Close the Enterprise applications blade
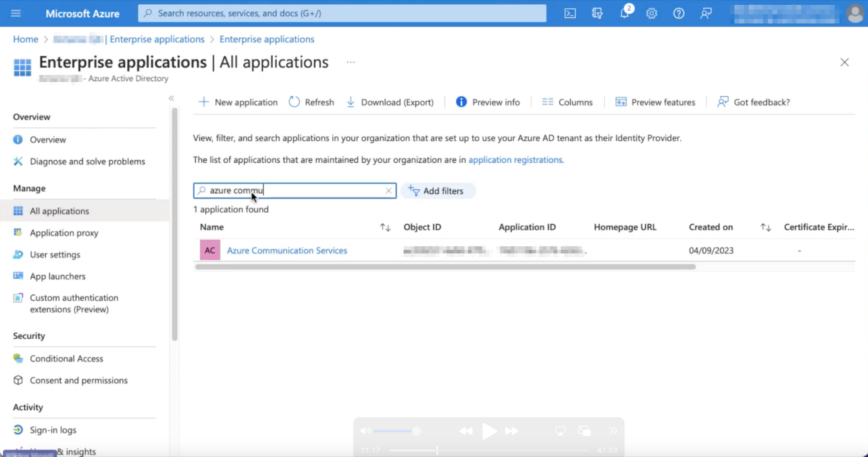The height and width of the screenshot is (457, 868). (845, 62)
